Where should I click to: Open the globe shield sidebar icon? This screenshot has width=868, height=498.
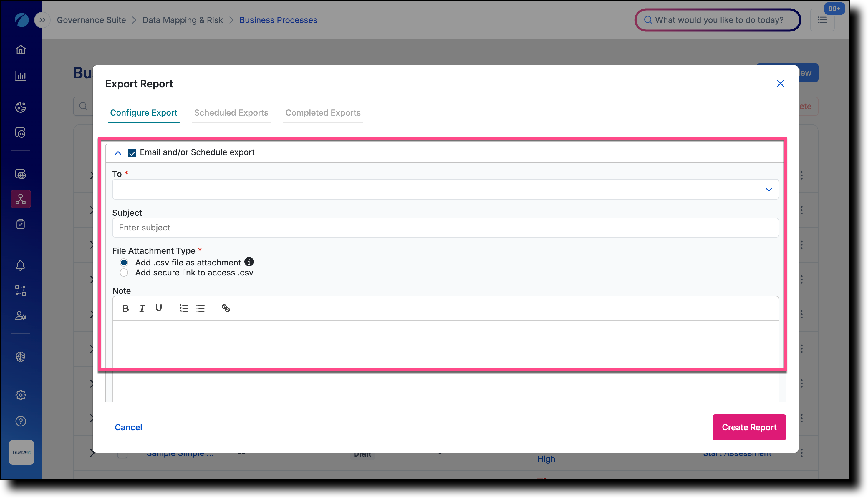[21, 174]
